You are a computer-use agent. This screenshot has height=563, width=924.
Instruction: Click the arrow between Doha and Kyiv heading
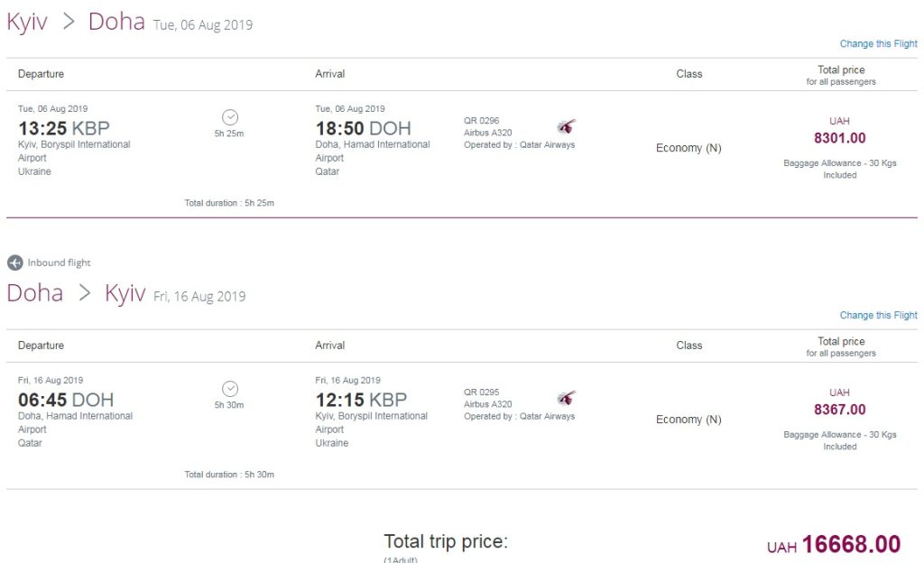84,293
